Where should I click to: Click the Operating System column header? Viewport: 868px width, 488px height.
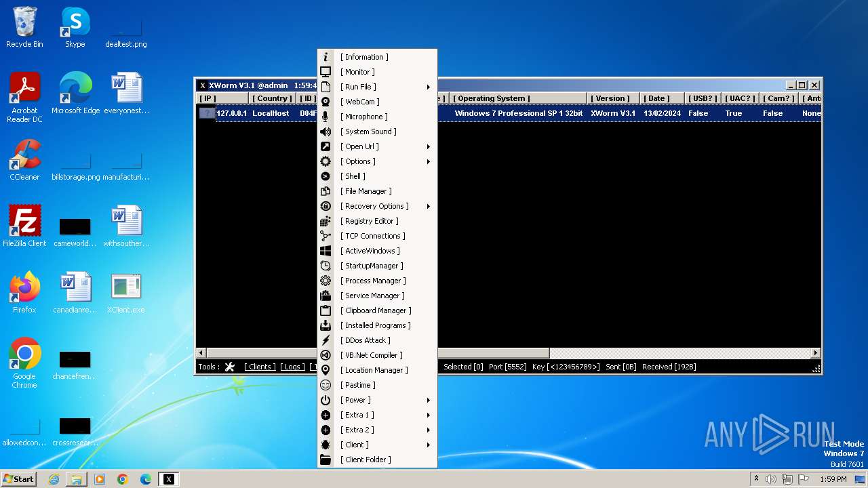coord(517,98)
